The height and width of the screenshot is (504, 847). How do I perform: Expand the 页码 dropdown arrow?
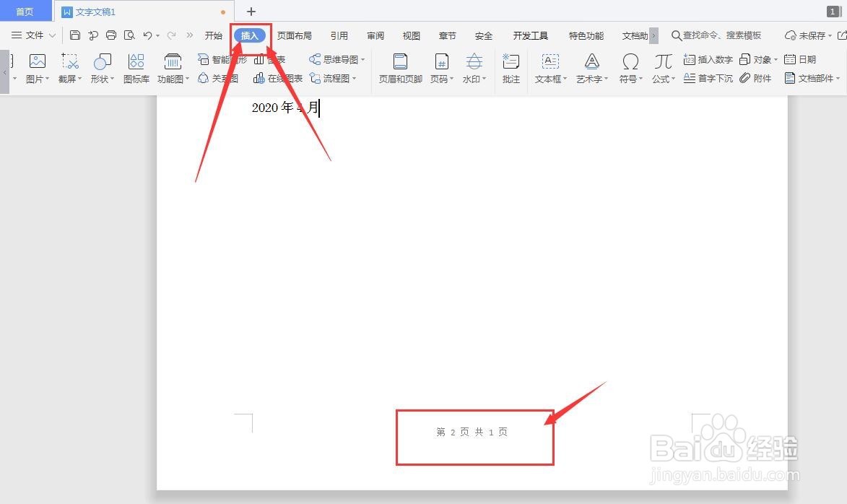click(x=451, y=79)
